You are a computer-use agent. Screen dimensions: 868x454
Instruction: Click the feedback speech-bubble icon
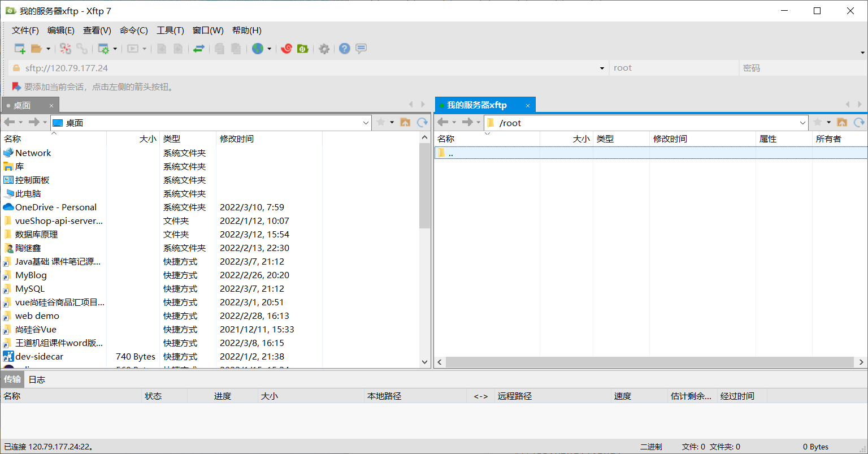pyautogui.click(x=361, y=49)
